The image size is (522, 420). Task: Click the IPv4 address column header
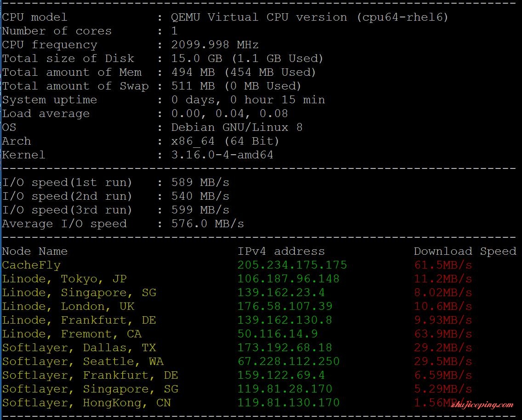(281, 252)
